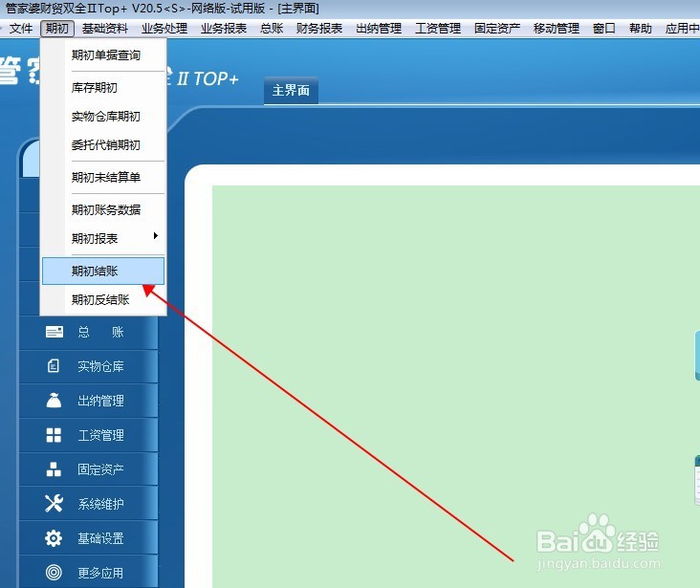Click the 实物仓库 document icon
700x588 pixels.
tap(54, 366)
